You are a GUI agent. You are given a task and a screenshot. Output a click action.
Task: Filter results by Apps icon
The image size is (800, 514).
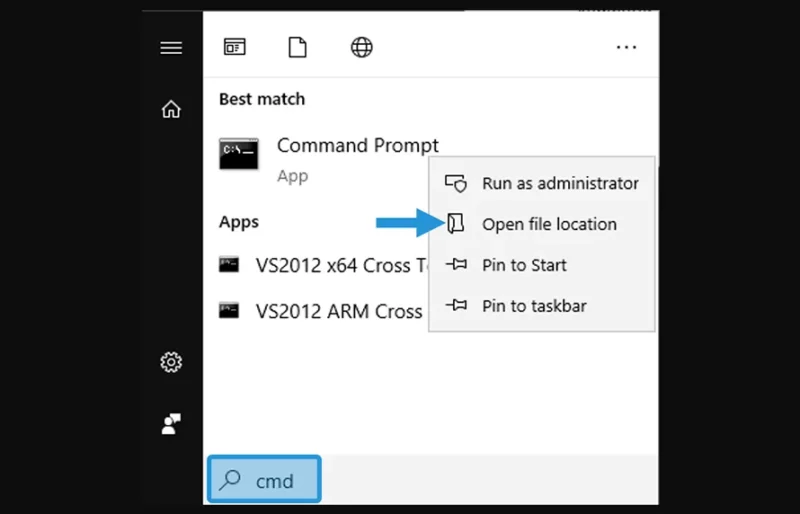(x=235, y=47)
